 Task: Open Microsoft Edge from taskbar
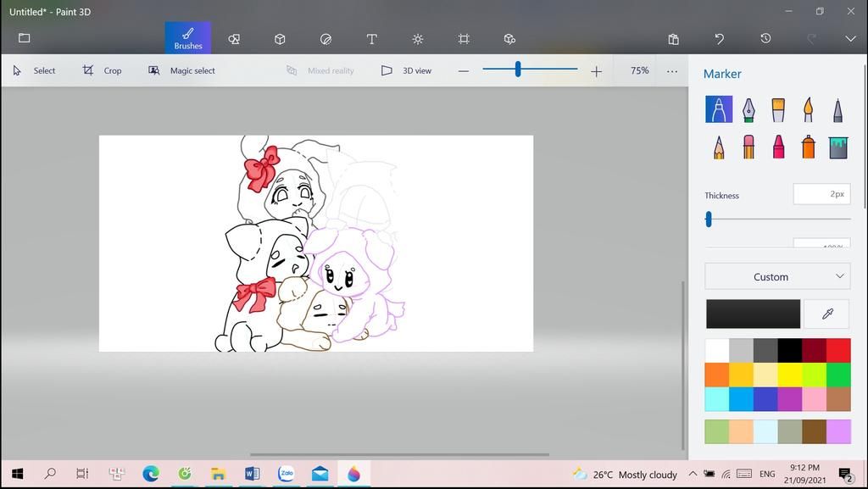coord(151,474)
